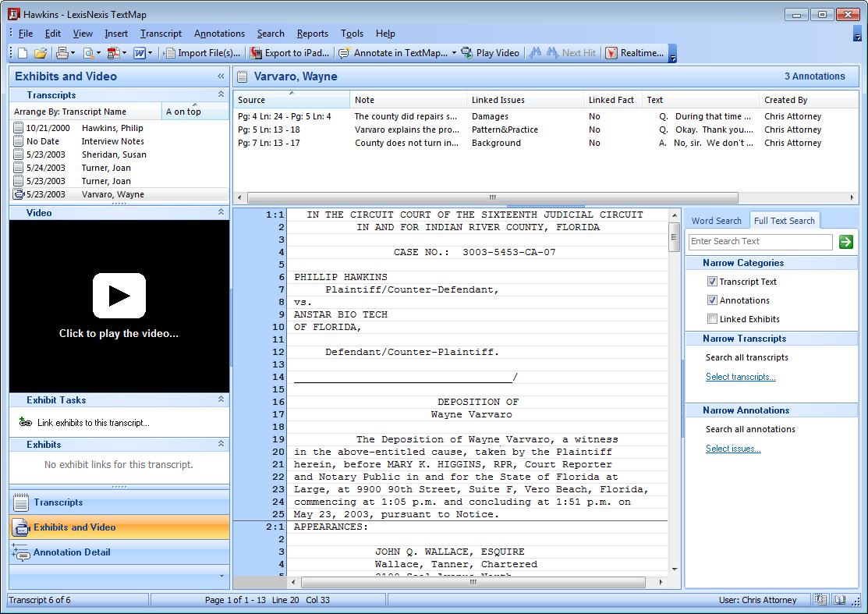Open the Annotate in TextMap dropdown arrow
This screenshot has height=614, width=868.
454,53
